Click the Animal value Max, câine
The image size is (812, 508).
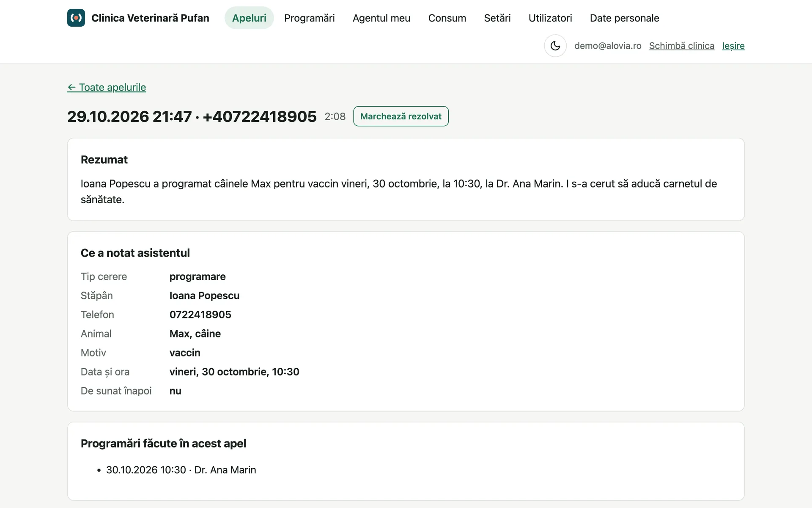(195, 334)
